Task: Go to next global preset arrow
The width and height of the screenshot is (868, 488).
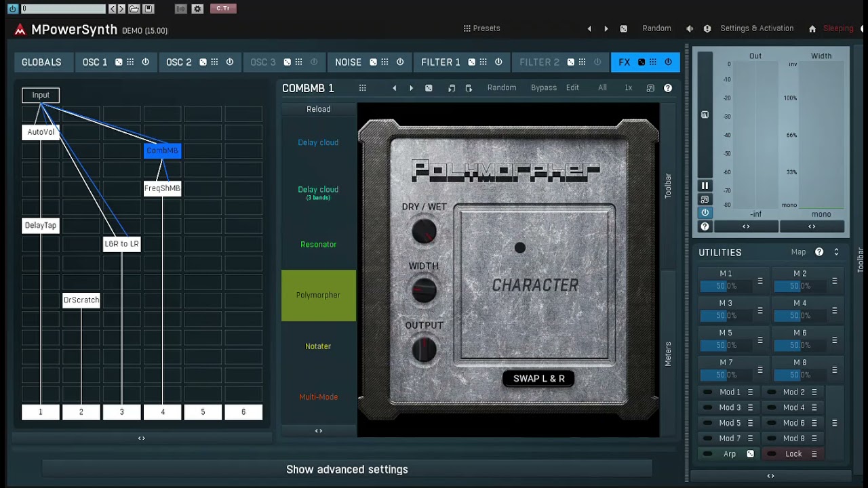Action: 606,28
